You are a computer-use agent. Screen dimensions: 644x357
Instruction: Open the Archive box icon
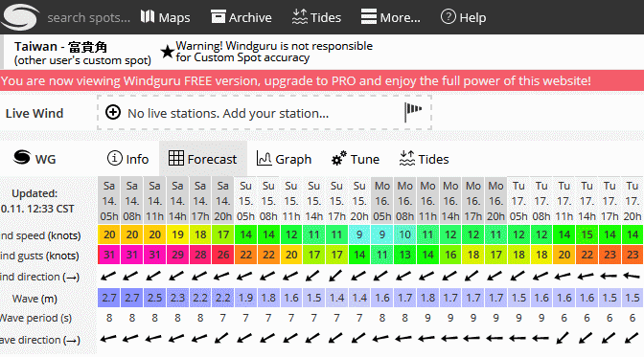[218, 17]
